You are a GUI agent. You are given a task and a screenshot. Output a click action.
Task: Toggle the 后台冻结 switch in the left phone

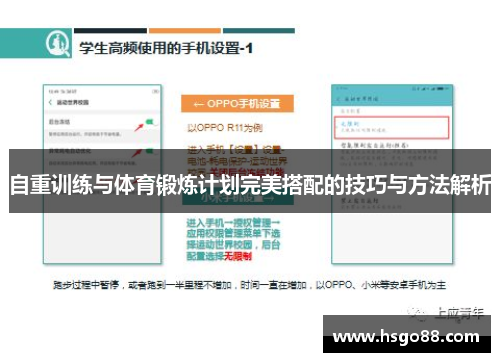click(x=152, y=122)
